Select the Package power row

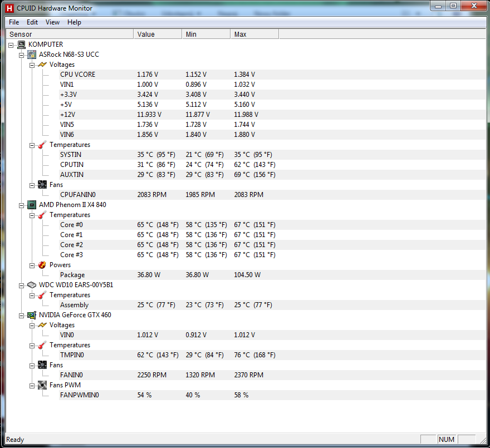272,275
